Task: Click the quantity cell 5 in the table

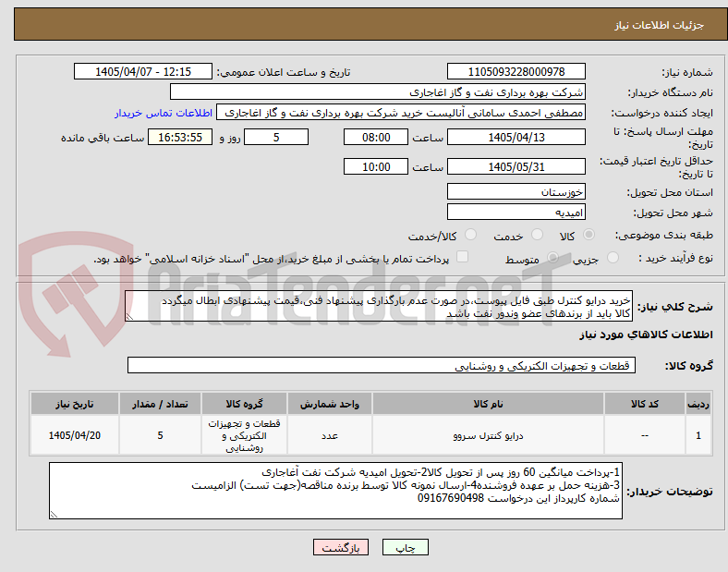Action: (160, 435)
